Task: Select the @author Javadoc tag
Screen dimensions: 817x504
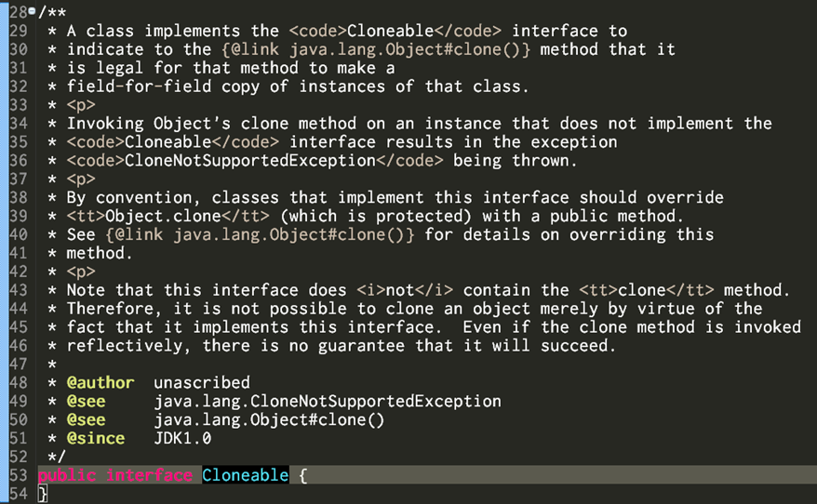Action: pos(100,383)
